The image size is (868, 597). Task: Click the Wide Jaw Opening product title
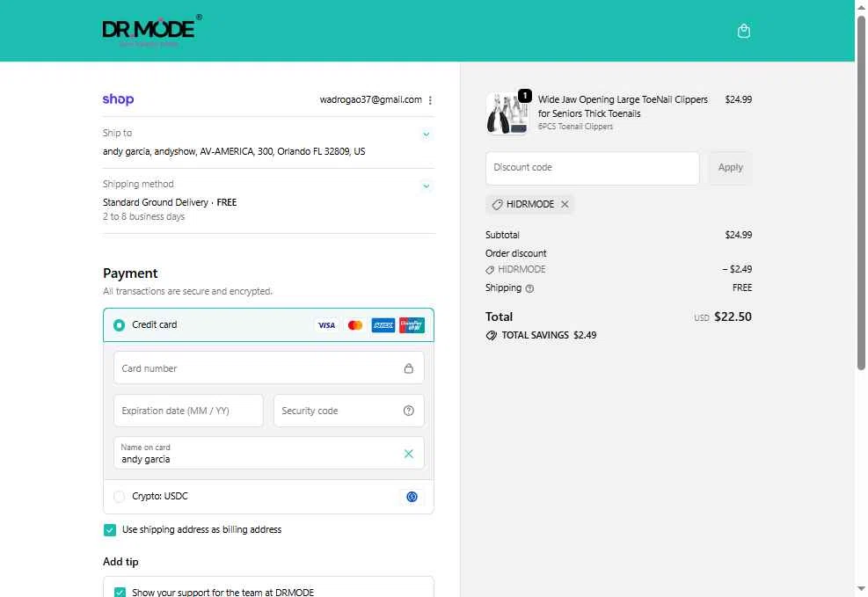(x=623, y=106)
